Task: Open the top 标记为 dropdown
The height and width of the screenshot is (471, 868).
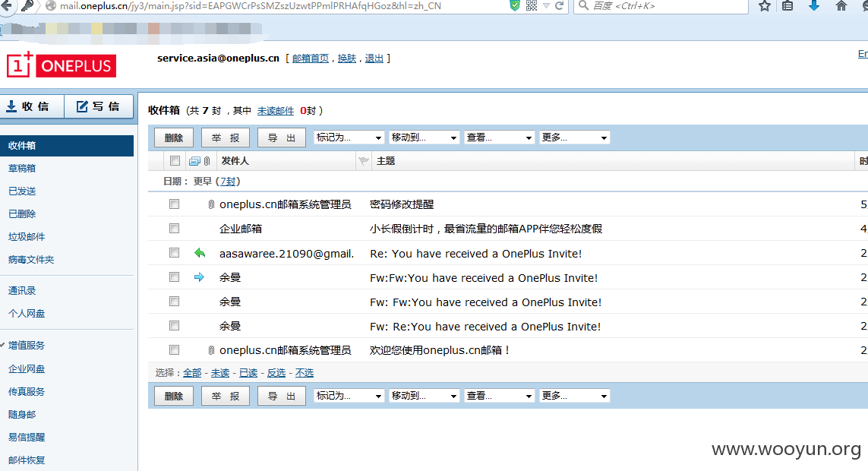Action: 349,138
